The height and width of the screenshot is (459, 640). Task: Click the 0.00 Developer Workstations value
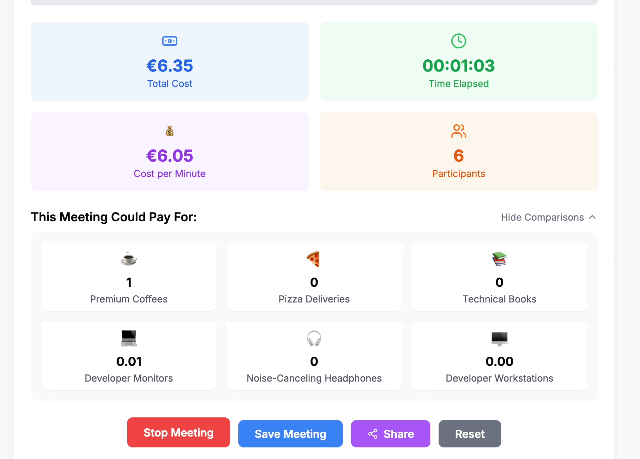click(x=499, y=361)
